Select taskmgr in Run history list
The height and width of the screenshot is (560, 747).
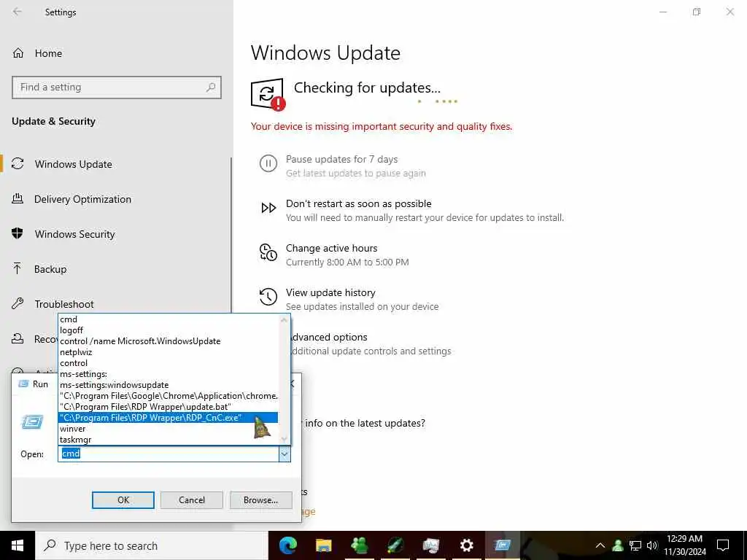169,440
